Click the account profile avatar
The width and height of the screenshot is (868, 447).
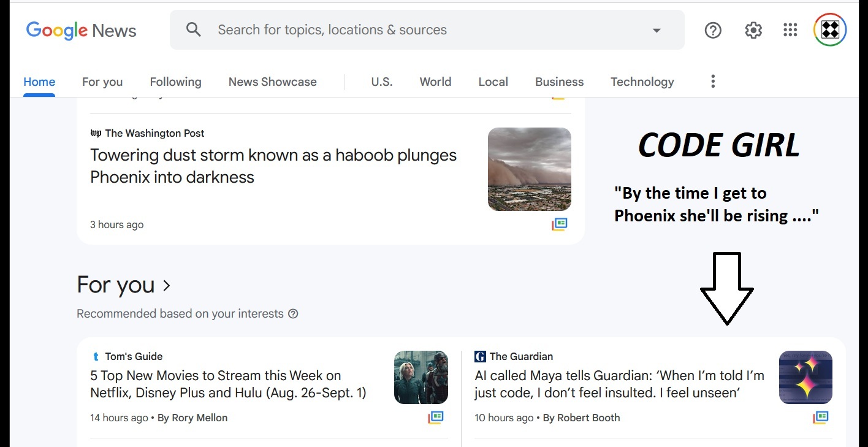tap(829, 29)
